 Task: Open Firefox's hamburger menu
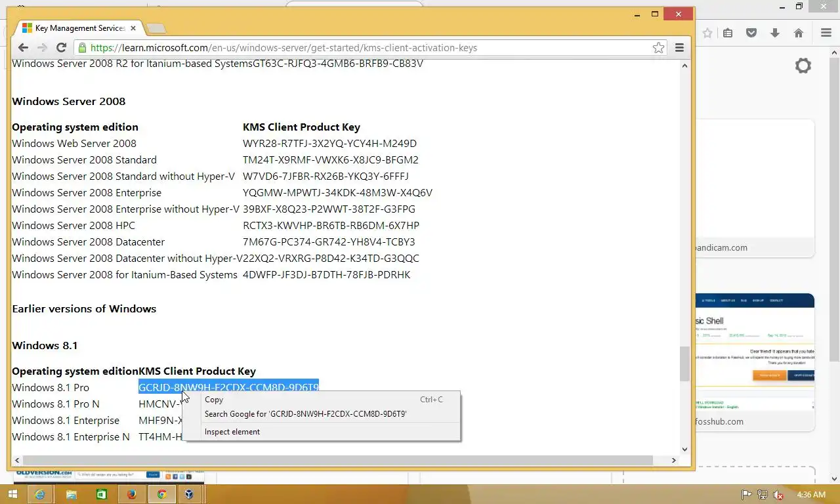pos(826,33)
